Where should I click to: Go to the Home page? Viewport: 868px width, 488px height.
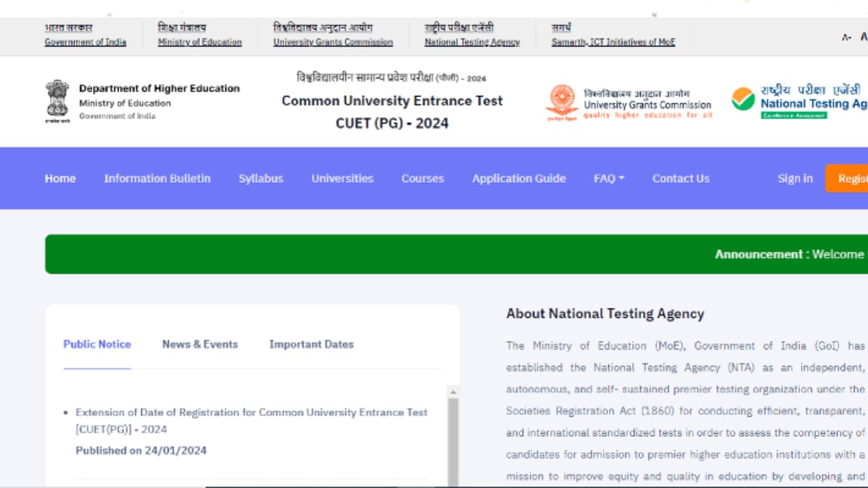pyautogui.click(x=60, y=178)
